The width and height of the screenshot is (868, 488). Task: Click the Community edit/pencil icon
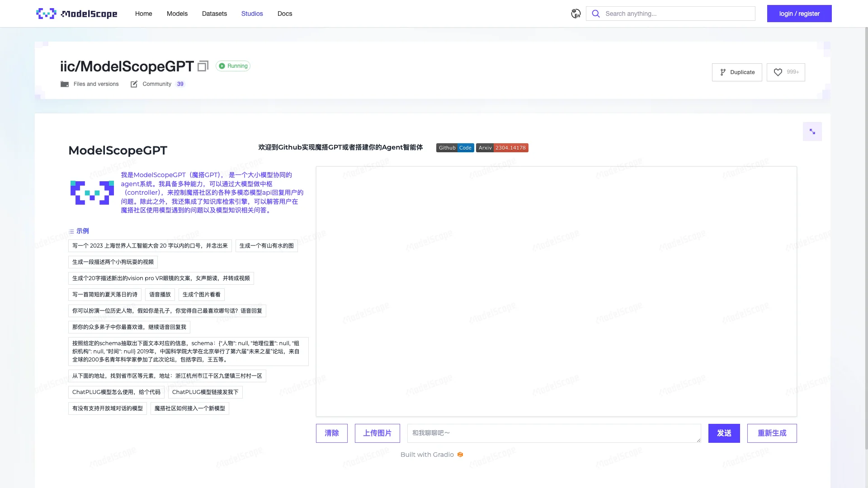pyautogui.click(x=133, y=84)
